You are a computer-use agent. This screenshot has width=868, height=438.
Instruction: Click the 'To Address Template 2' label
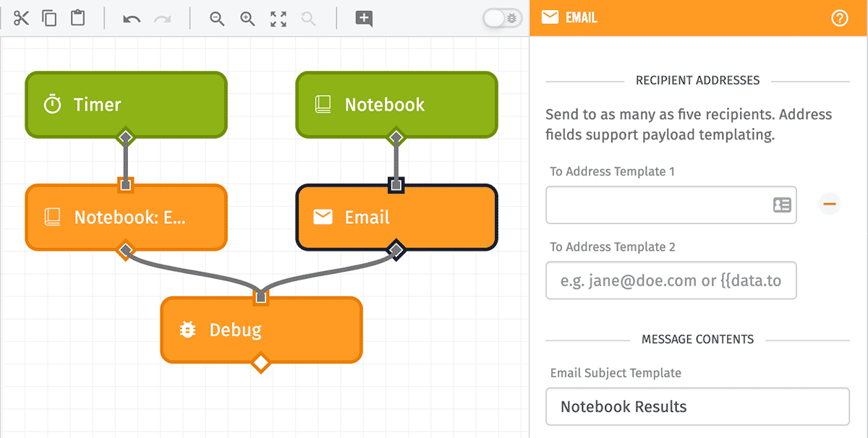(x=613, y=246)
